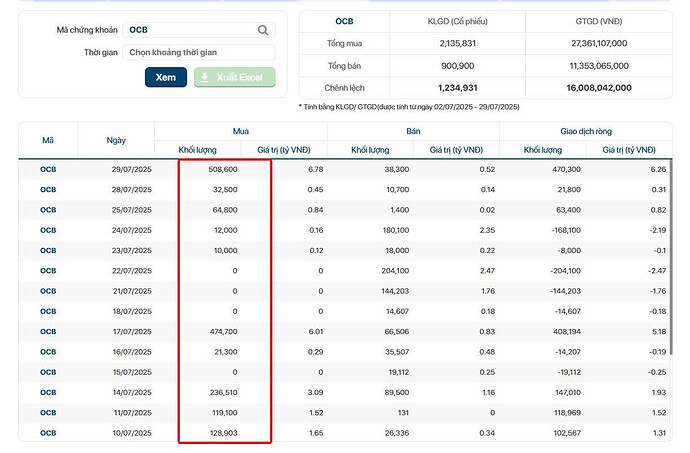Open OCB link in the 10/07/2025 row

48,432
